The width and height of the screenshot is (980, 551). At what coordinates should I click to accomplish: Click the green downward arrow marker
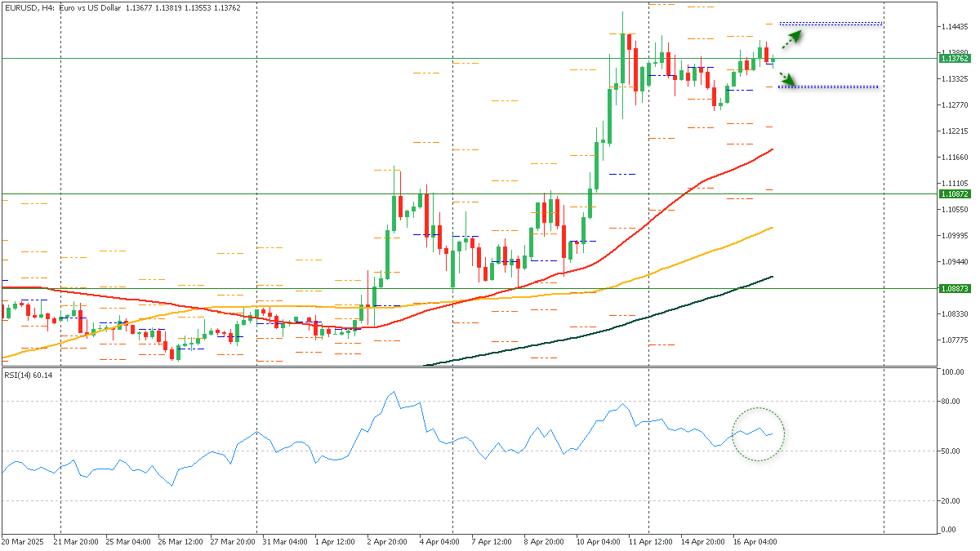click(786, 78)
